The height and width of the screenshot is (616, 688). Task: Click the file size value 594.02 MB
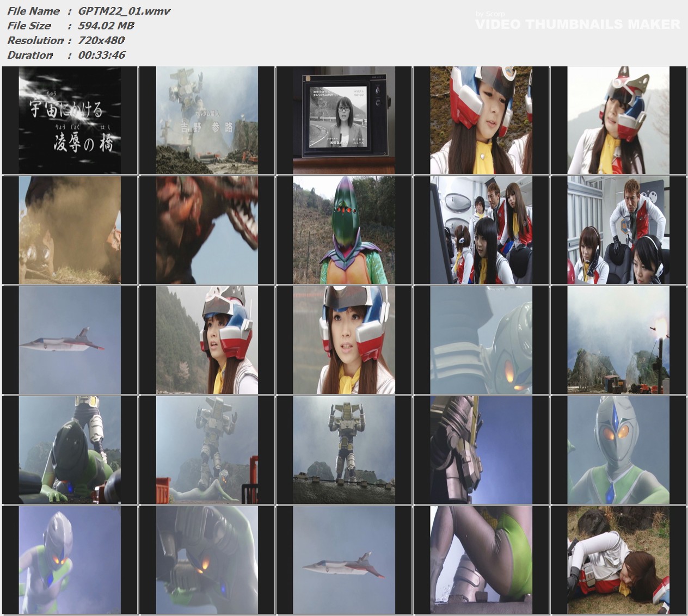pos(106,26)
